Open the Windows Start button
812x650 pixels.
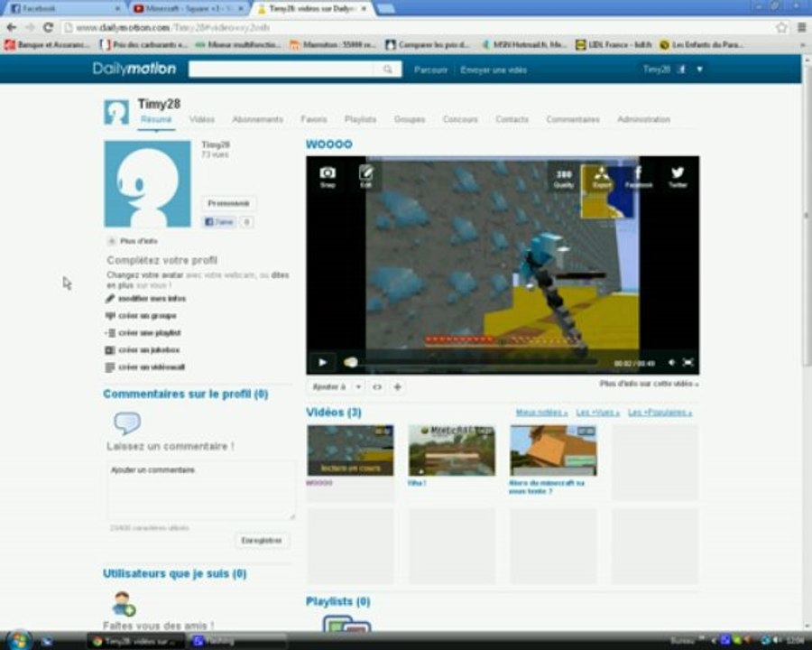pyautogui.click(x=17, y=641)
